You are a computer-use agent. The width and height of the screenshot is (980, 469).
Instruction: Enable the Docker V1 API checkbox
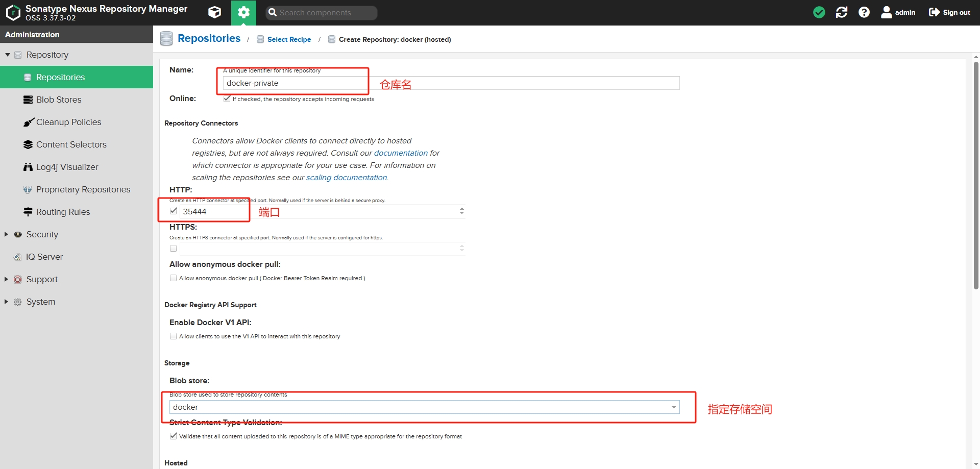coord(174,336)
